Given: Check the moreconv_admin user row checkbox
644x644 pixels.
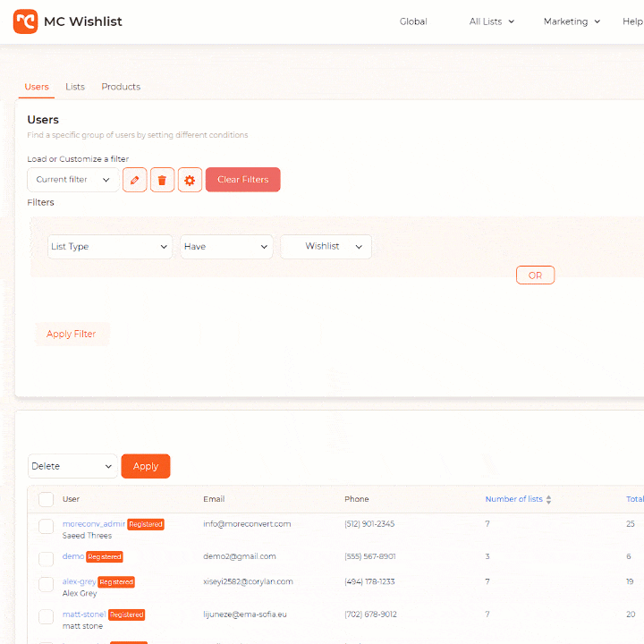Looking at the screenshot, I should 46,526.
